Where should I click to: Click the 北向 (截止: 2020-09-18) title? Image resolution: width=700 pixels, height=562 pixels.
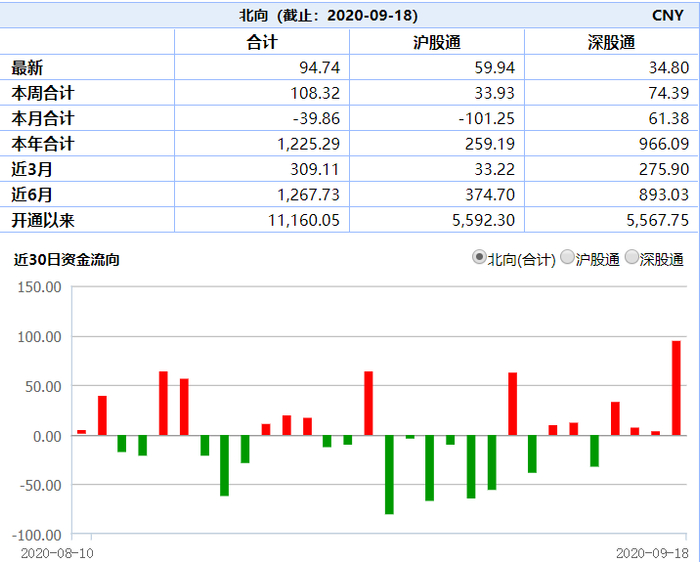[328, 16]
